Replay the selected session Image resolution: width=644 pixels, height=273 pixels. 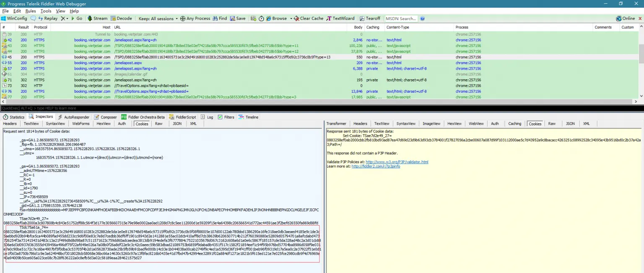[x=48, y=18]
